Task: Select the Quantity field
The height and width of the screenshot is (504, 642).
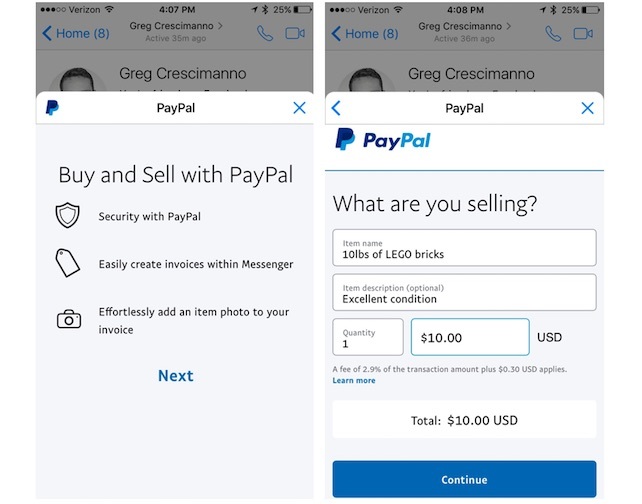Action: click(367, 337)
